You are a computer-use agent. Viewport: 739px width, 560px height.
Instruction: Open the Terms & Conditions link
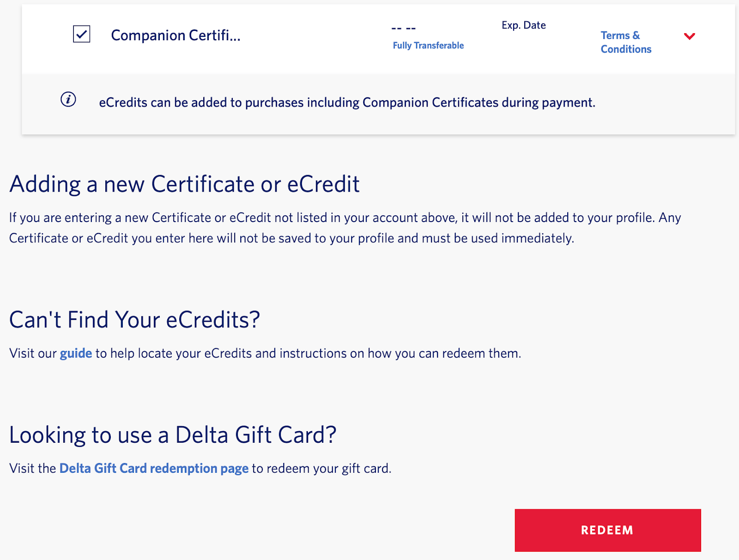(x=625, y=42)
